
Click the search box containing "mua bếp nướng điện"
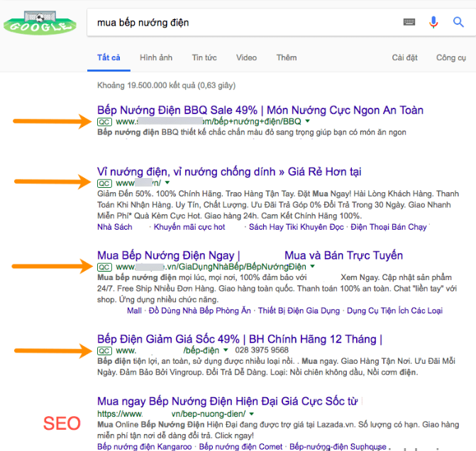point(241,22)
